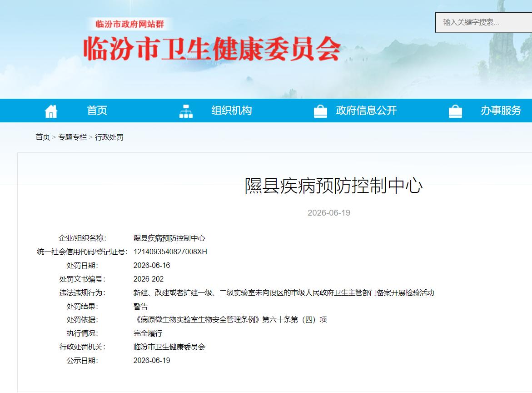Click the label 处罚结果
This screenshot has height=393, width=532.
(x=82, y=307)
